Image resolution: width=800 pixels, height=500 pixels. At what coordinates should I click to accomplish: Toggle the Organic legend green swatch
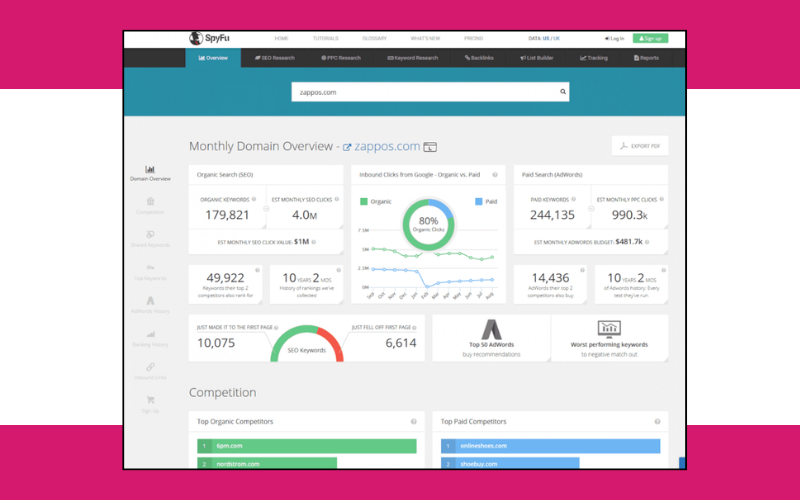tap(364, 202)
